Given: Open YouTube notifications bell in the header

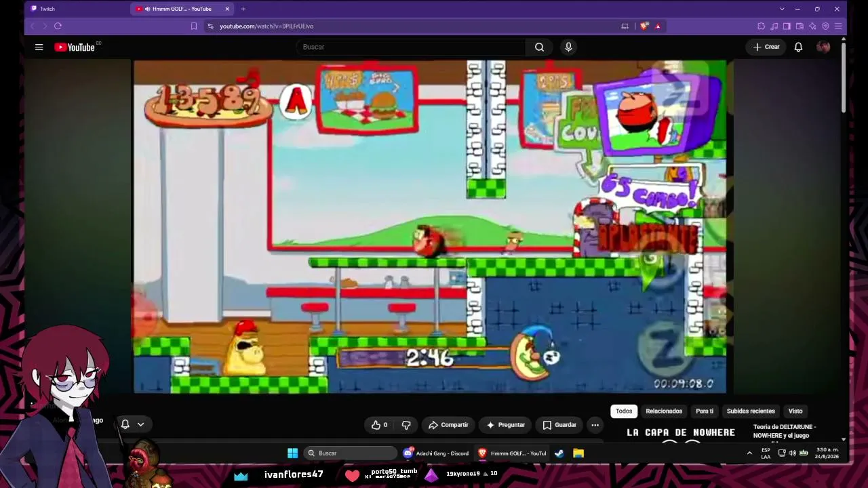Looking at the screenshot, I should [x=798, y=47].
